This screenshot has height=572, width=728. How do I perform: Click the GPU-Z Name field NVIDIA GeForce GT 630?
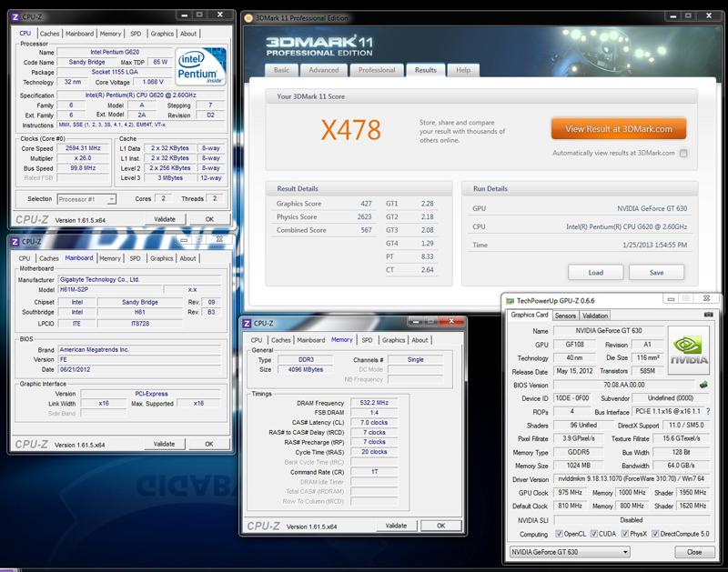[609, 331]
